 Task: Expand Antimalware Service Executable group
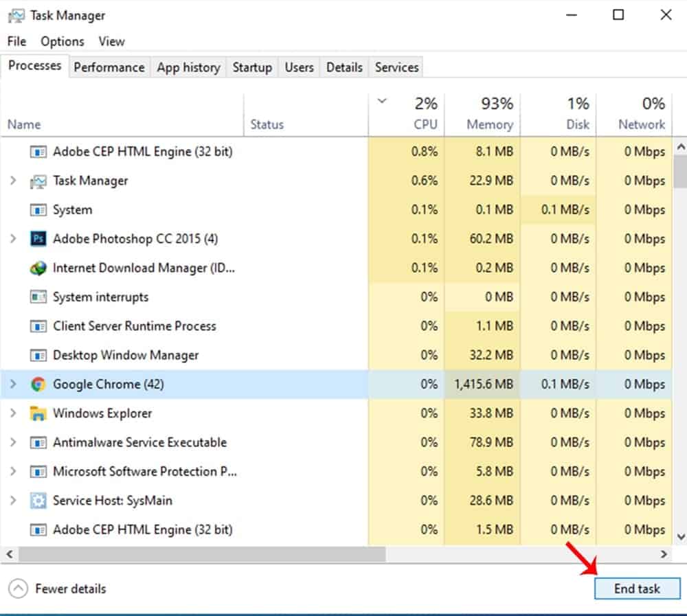click(13, 442)
